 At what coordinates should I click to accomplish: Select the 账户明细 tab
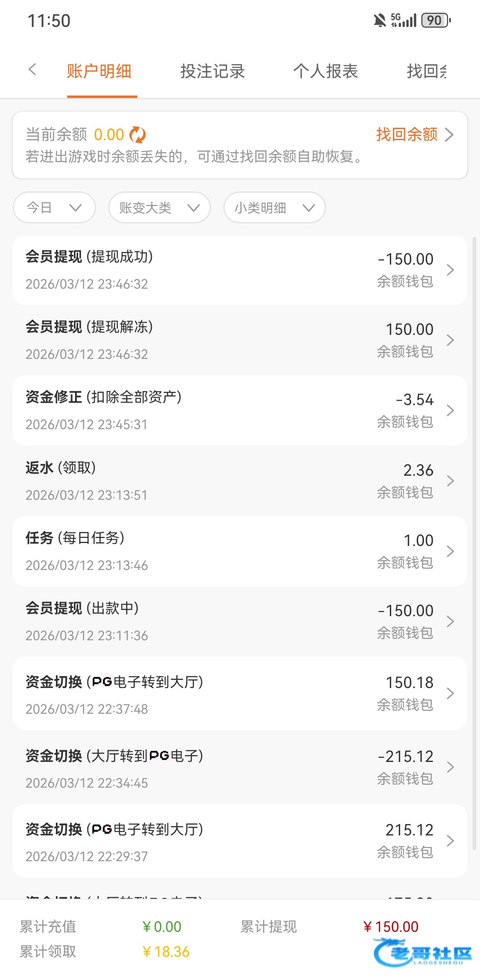coord(99,71)
